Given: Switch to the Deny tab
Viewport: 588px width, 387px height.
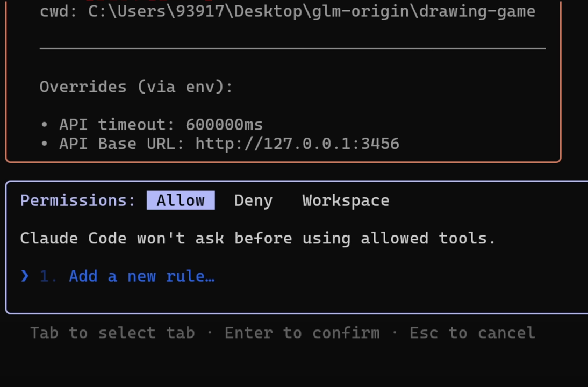Looking at the screenshot, I should pos(253,200).
